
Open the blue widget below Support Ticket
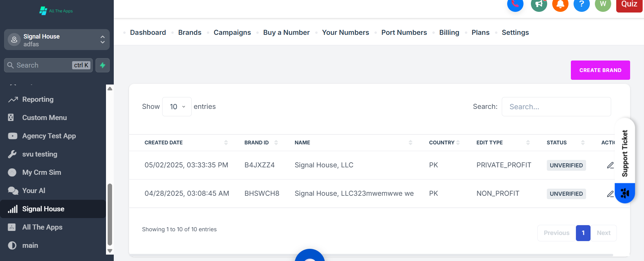click(625, 193)
